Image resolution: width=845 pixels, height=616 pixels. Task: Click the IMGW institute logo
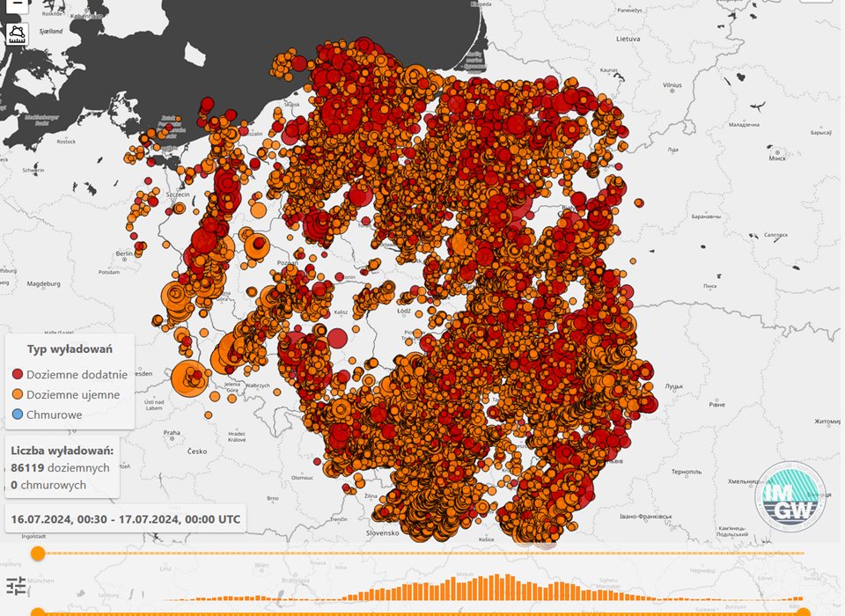point(790,495)
